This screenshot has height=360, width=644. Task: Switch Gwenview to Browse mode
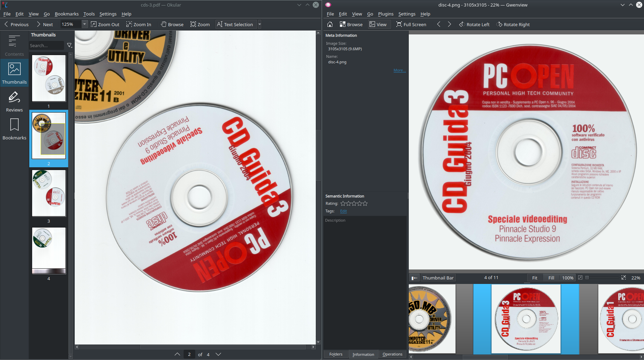click(x=351, y=24)
